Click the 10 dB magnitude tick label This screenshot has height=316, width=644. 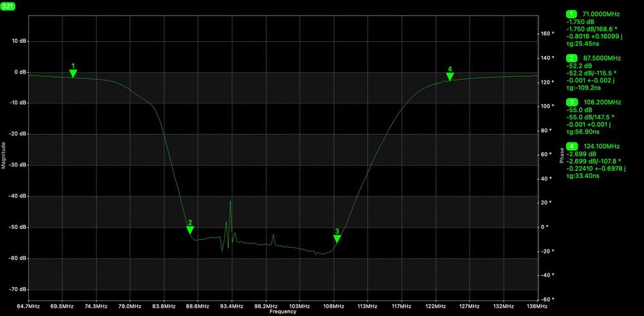(19, 41)
